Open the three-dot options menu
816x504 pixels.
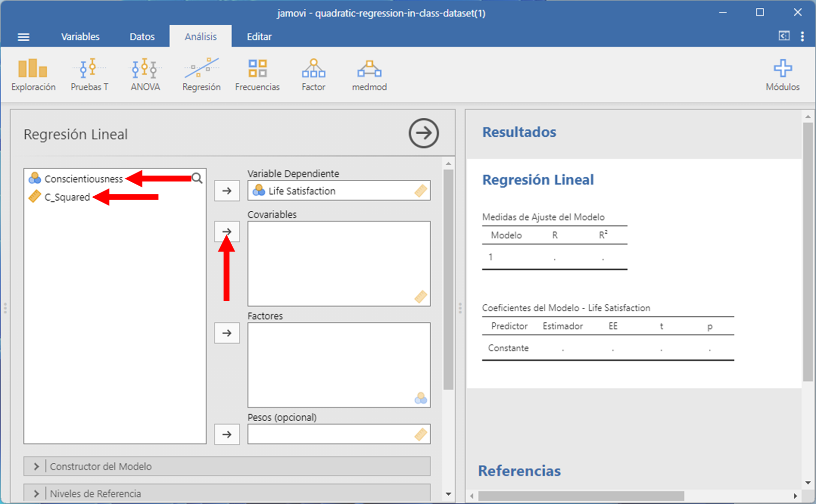click(x=802, y=36)
